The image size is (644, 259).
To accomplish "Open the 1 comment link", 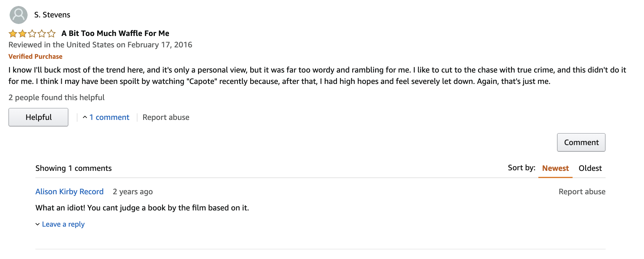I will tap(109, 117).
